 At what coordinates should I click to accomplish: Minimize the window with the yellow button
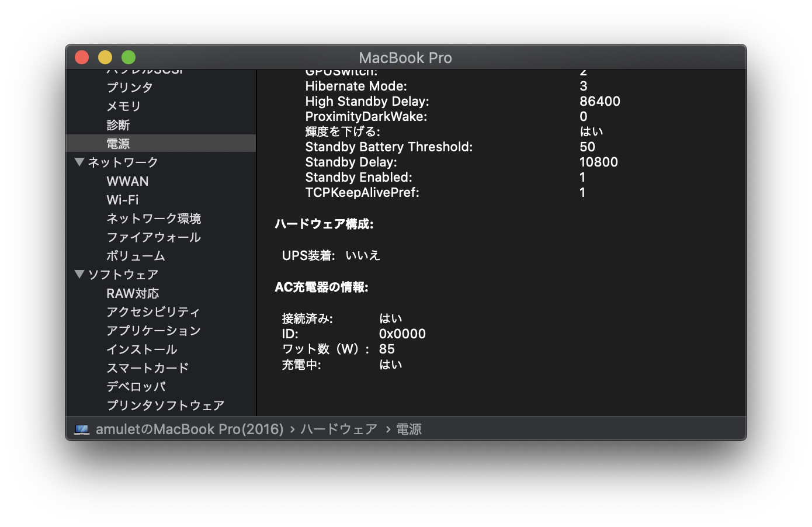tap(105, 57)
